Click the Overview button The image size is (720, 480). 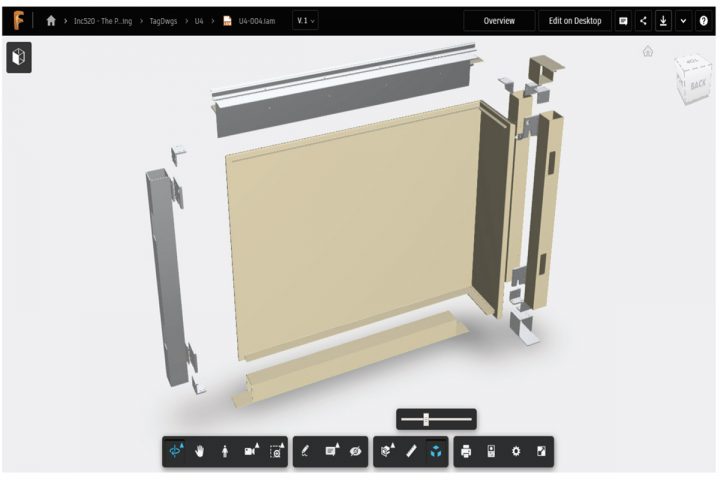click(x=499, y=20)
